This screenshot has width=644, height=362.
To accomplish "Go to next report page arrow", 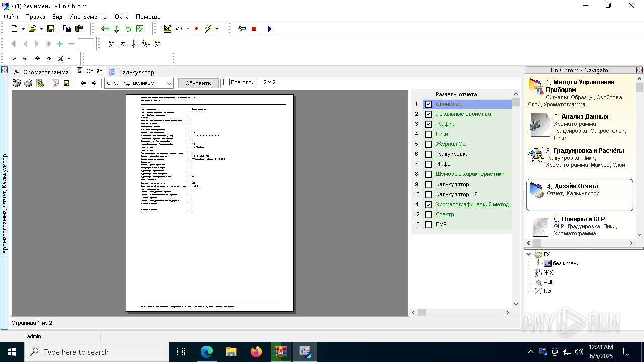I will point(94,83).
